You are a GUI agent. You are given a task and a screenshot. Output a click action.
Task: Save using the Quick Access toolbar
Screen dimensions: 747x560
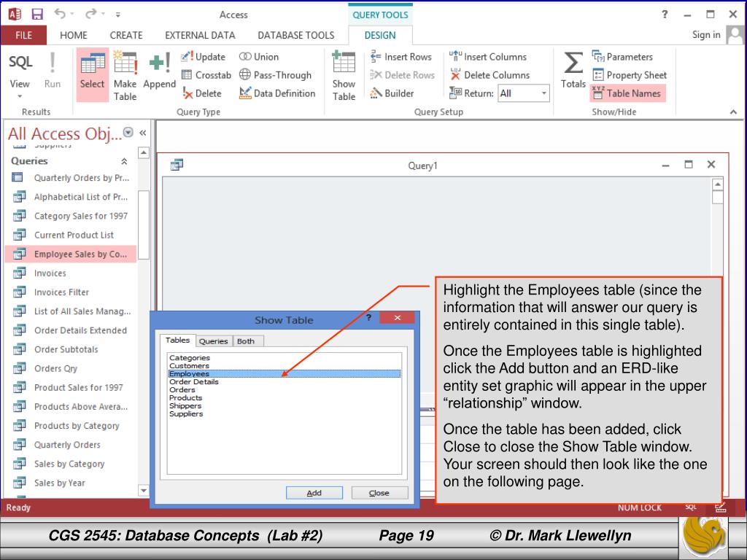point(37,15)
